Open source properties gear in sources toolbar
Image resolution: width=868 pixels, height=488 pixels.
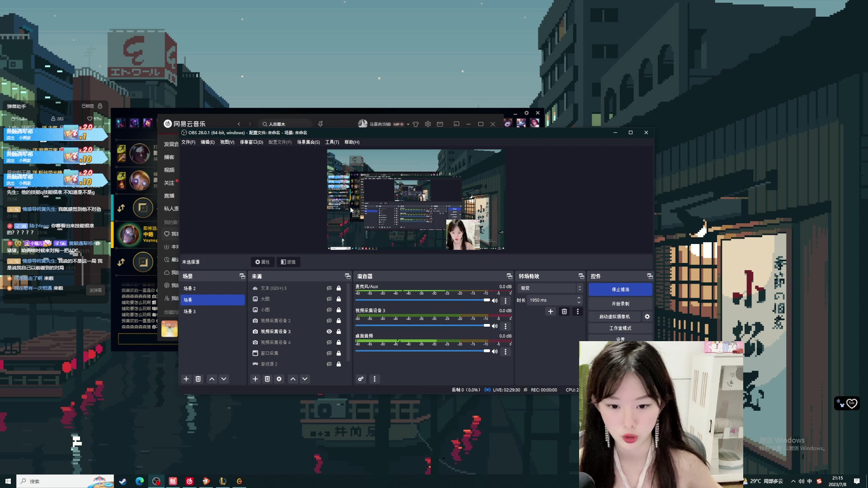279,379
